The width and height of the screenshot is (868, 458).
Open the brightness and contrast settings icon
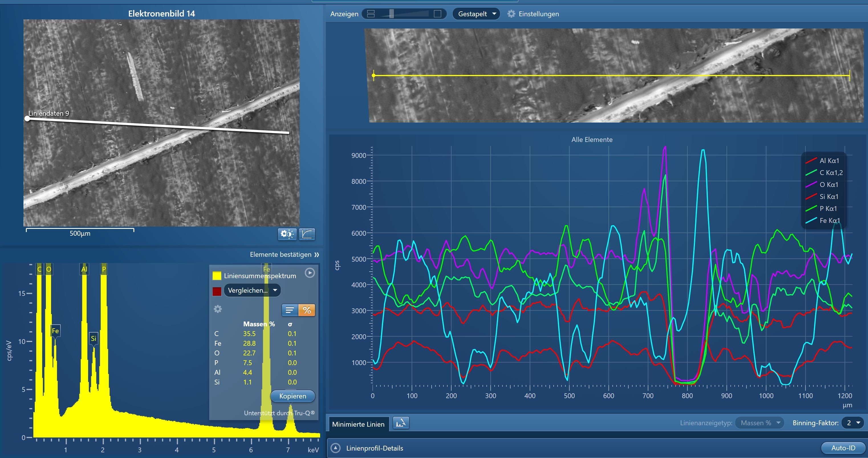pos(287,234)
